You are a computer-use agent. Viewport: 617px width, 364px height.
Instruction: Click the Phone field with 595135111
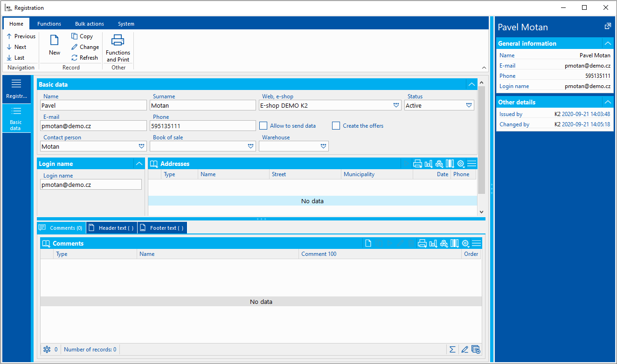point(203,126)
